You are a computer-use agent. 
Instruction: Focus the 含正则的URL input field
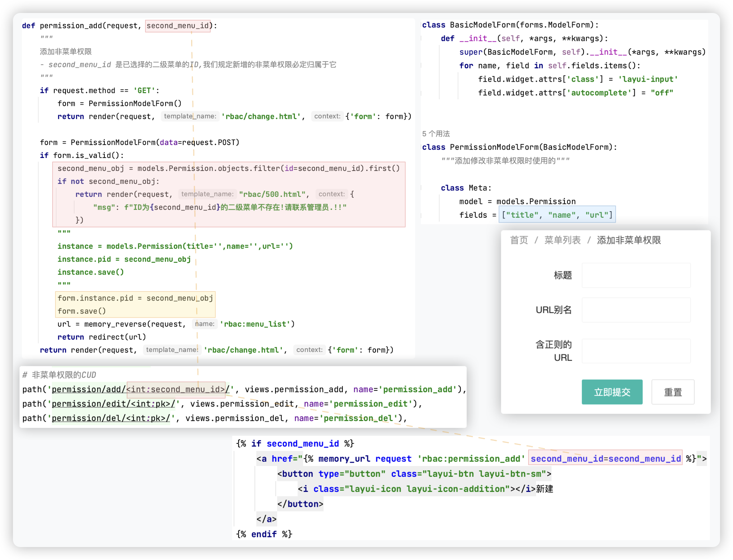(636, 351)
